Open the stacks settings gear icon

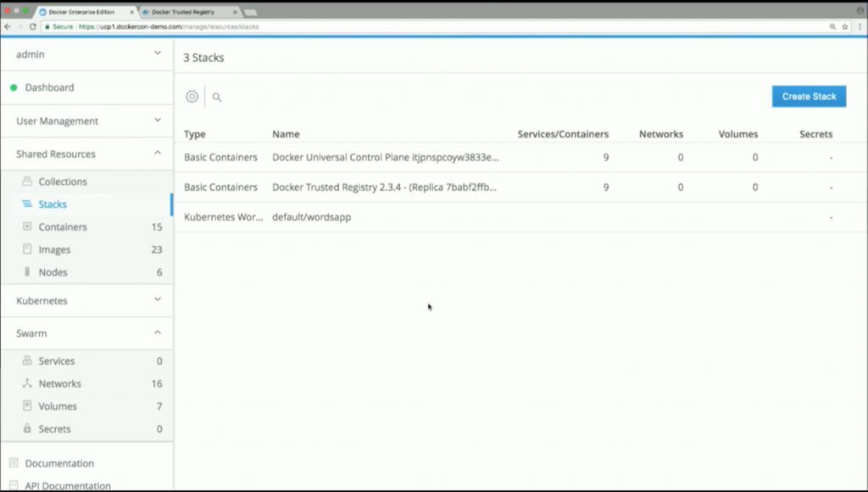point(192,97)
